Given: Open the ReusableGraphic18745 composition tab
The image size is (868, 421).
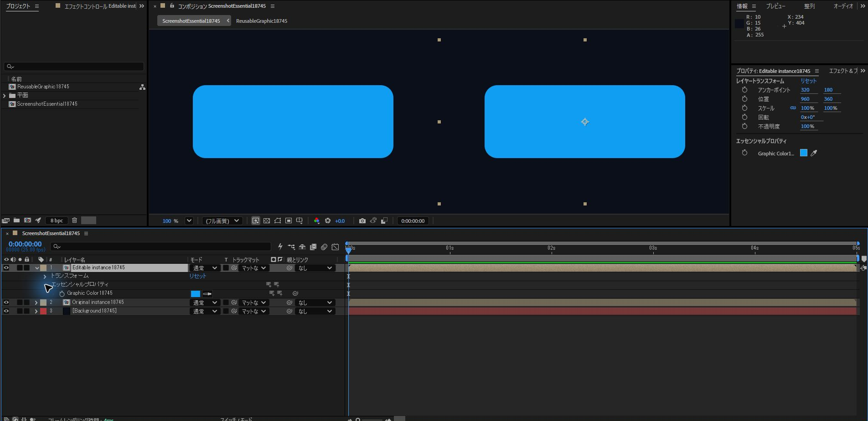Looking at the screenshot, I should point(262,21).
